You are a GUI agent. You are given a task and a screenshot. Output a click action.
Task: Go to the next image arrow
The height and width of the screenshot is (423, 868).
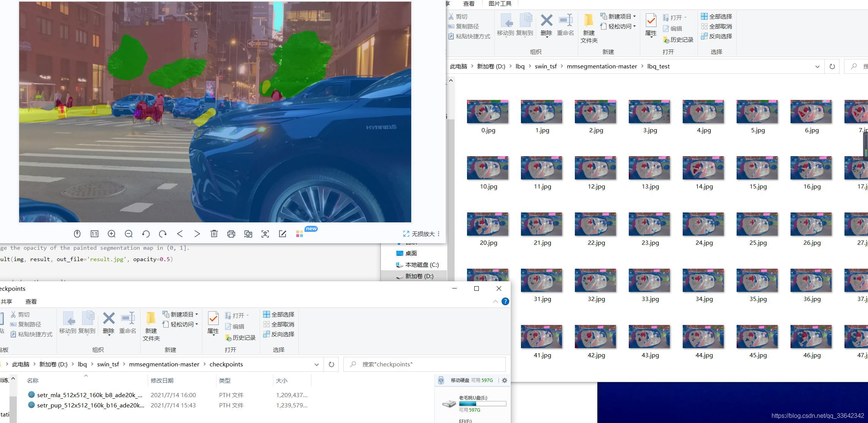[x=197, y=234]
